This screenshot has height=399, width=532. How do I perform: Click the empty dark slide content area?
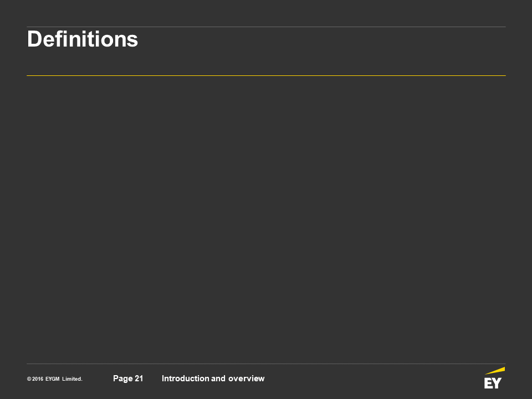click(266, 219)
